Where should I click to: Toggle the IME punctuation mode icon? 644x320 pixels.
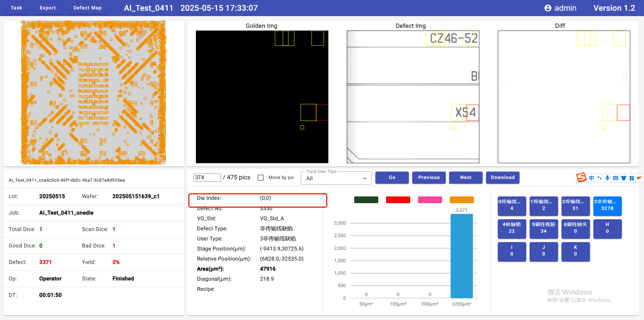point(599,178)
